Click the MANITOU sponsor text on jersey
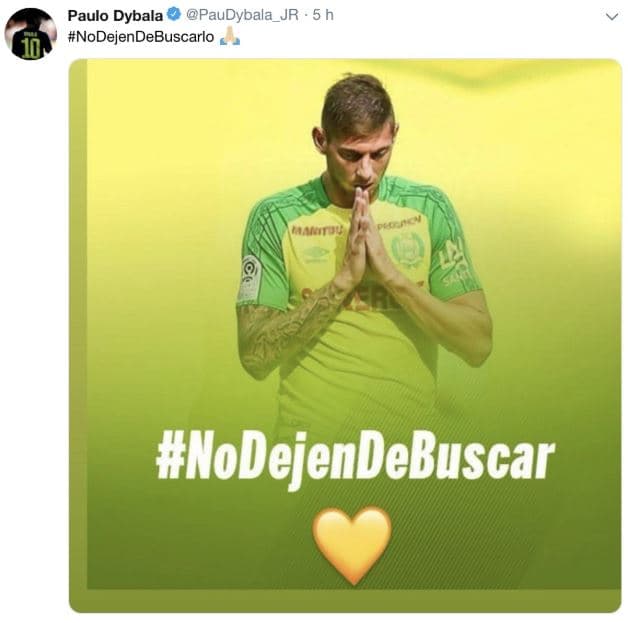This screenshot has width=628, height=623. pyautogui.click(x=317, y=230)
